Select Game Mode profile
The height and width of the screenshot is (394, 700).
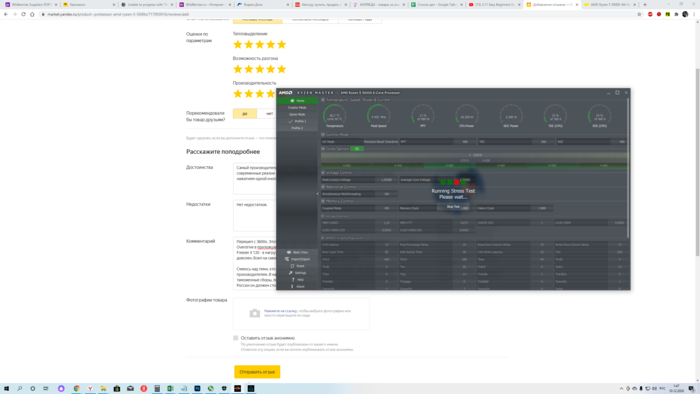pos(297,114)
